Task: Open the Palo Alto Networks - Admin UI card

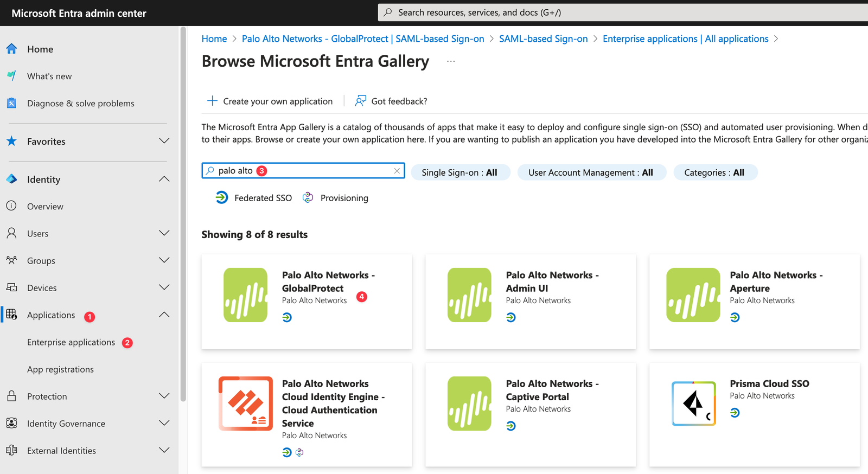Action: point(530,301)
